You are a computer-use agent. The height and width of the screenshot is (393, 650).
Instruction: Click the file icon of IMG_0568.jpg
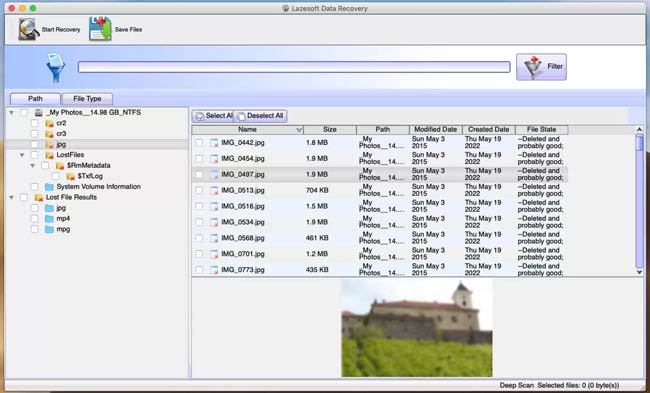click(x=214, y=238)
